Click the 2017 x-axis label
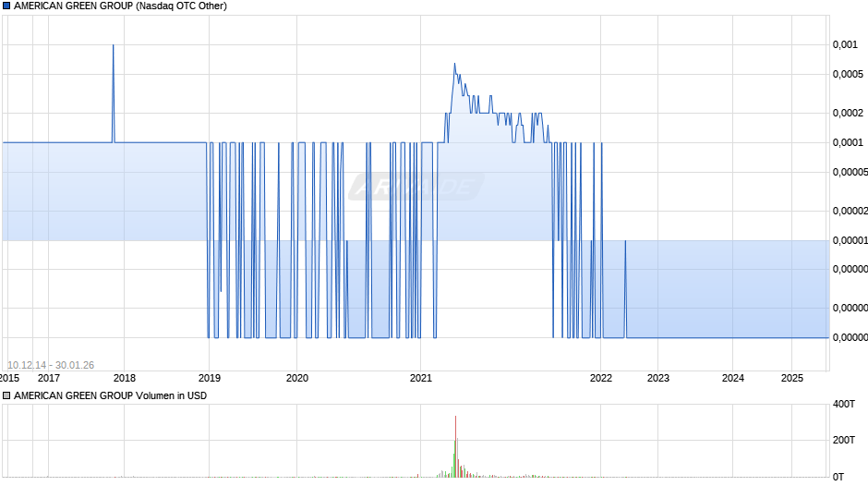Image resolution: width=868 pixels, height=486 pixels. pyautogui.click(x=49, y=378)
